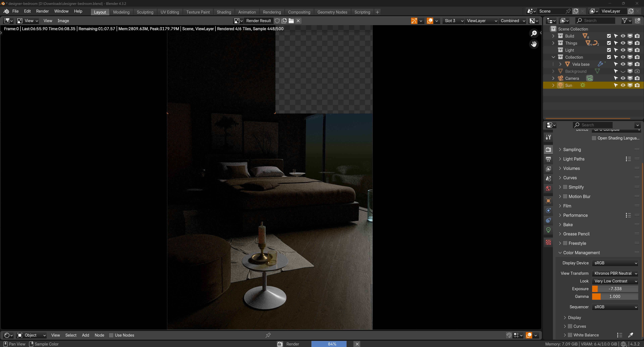The width and height of the screenshot is (644, 347).
Task: Open the Image menu in the editor header
Action: click(x=63, y=21)
